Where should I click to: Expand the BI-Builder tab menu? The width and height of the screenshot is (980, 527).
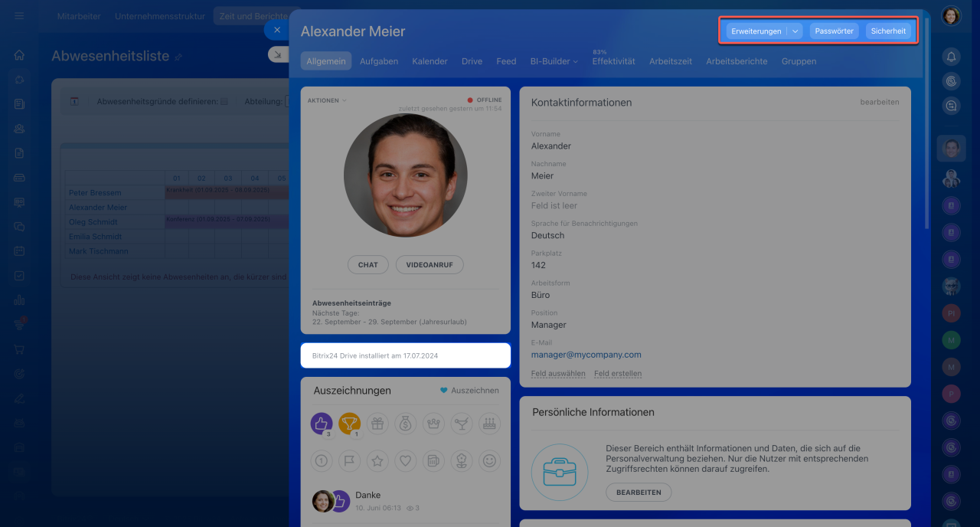tap(554, 61)
